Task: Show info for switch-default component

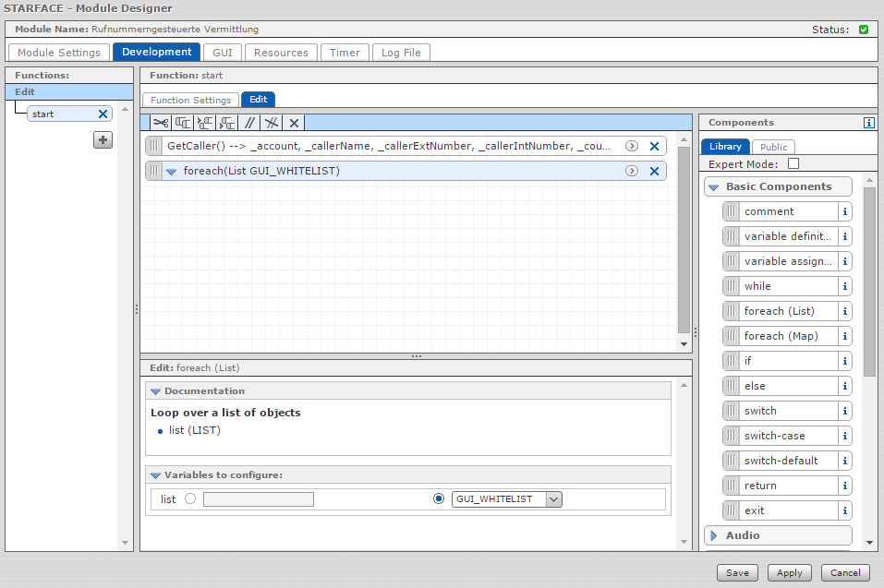Action: (844, 461)
